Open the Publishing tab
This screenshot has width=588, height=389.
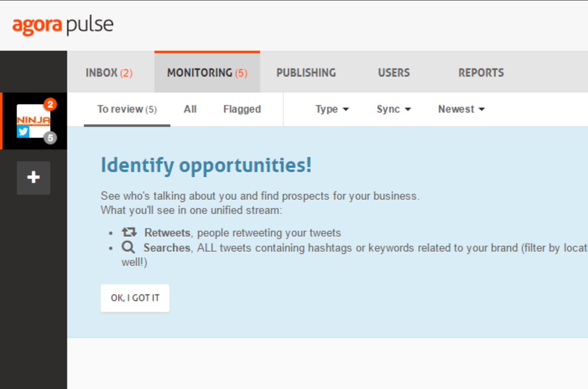[306, 73]
